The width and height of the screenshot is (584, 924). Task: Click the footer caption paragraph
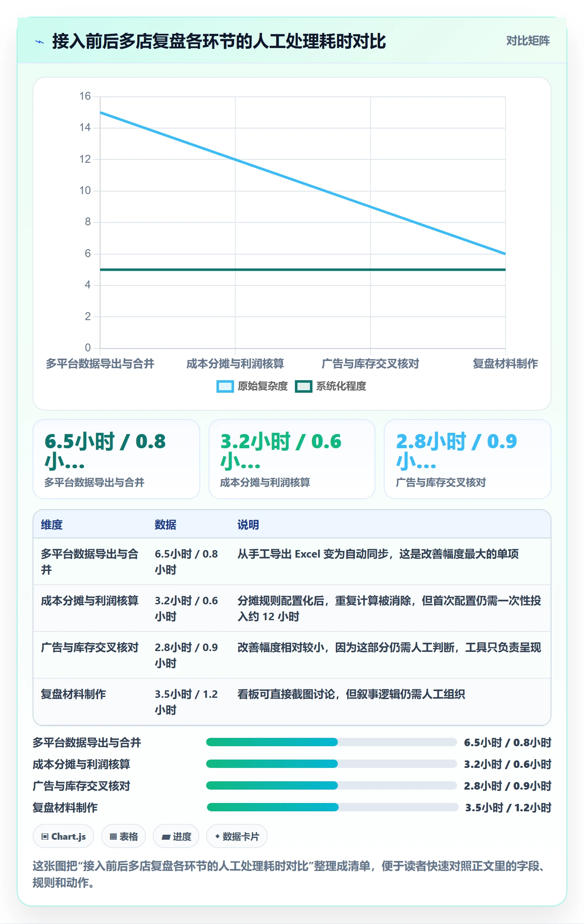[291, 874]
